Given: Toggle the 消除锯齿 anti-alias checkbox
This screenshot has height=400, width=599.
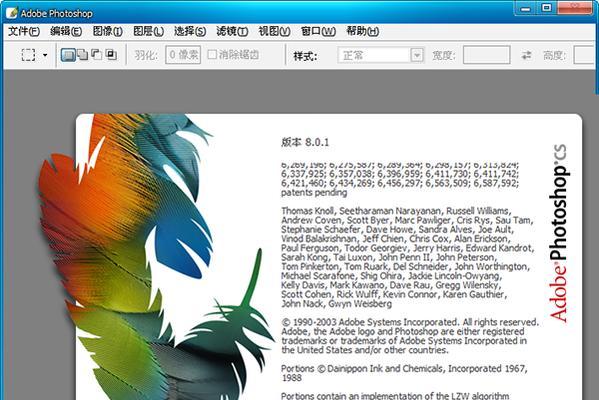Looking at the screenshot, I should click(x=212, y=55).
